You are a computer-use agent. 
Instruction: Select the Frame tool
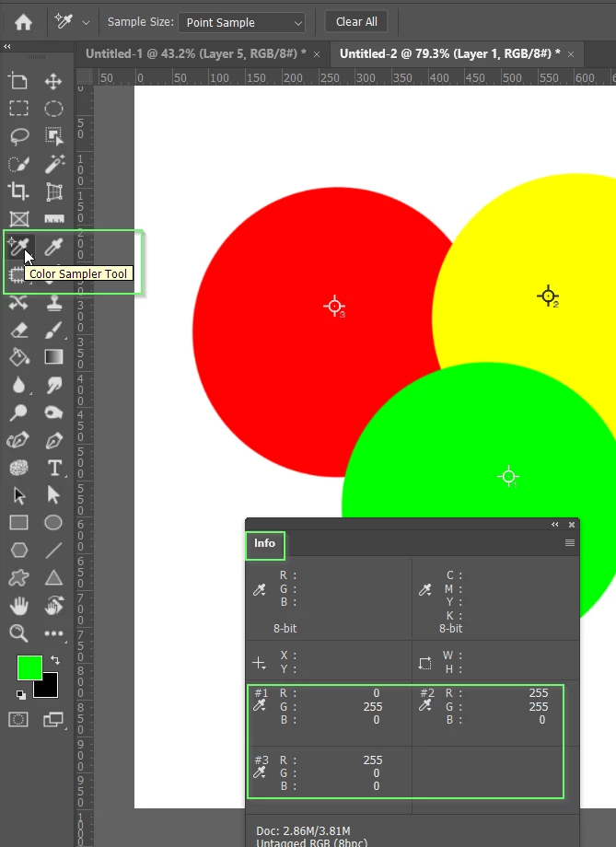click(x=19, y=219)
